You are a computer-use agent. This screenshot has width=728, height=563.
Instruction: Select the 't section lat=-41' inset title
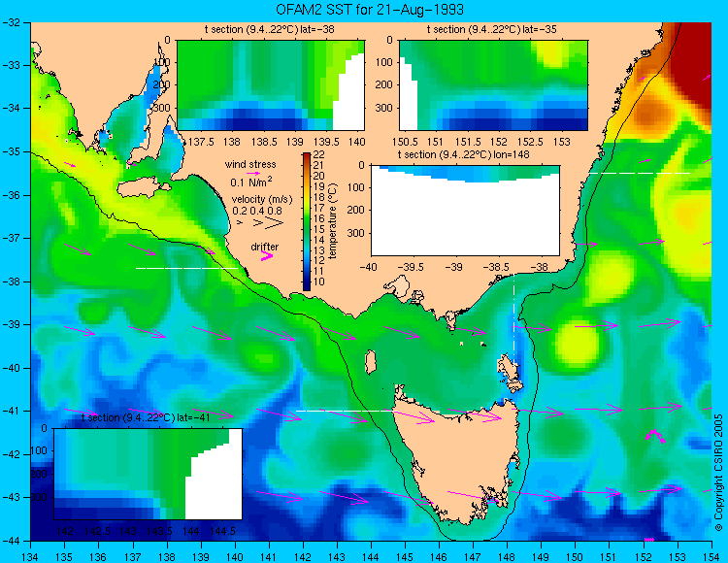(146, 417)
